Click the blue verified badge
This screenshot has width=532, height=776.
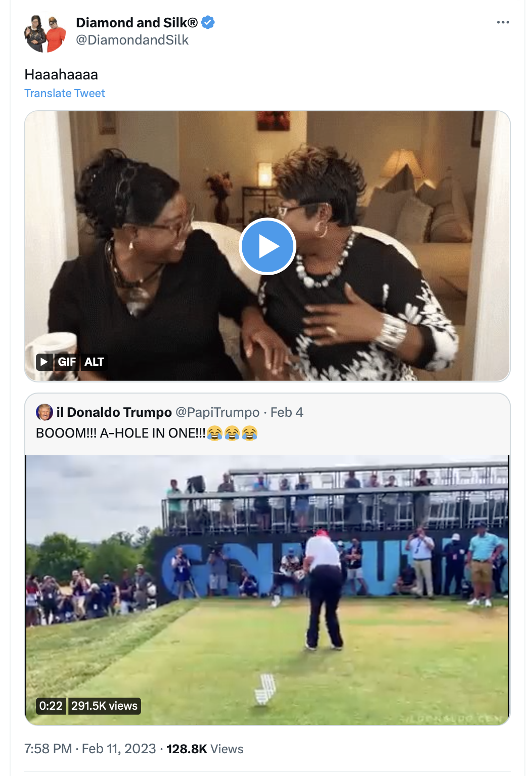208,23
